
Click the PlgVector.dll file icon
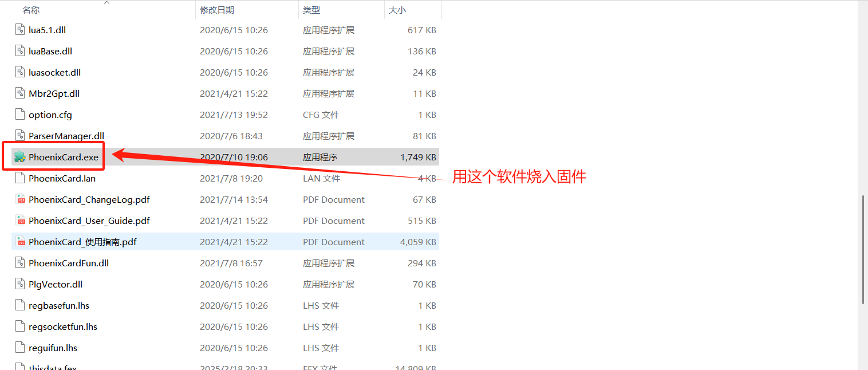(x=20, y=284)
